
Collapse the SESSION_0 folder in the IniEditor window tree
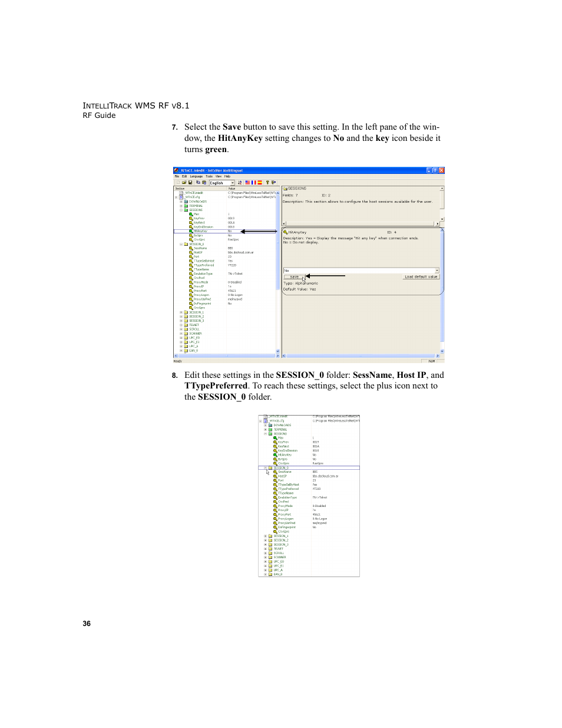[181, 244]
